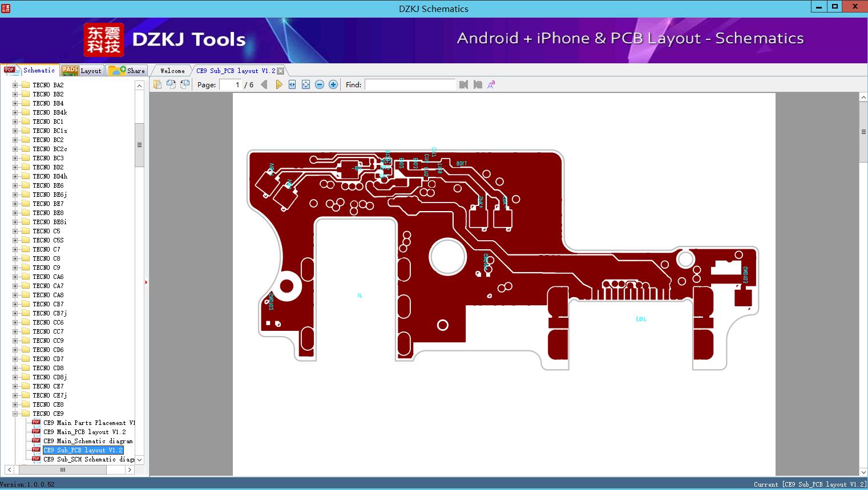868x490 pixels.
Task: Zoom out using the minus icon
Action: [319, 84]
